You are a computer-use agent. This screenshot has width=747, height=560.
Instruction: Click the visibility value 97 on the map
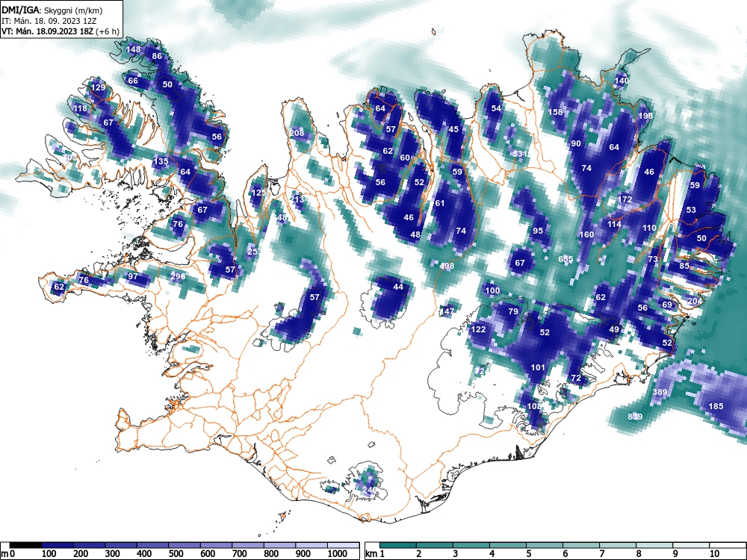132,277
